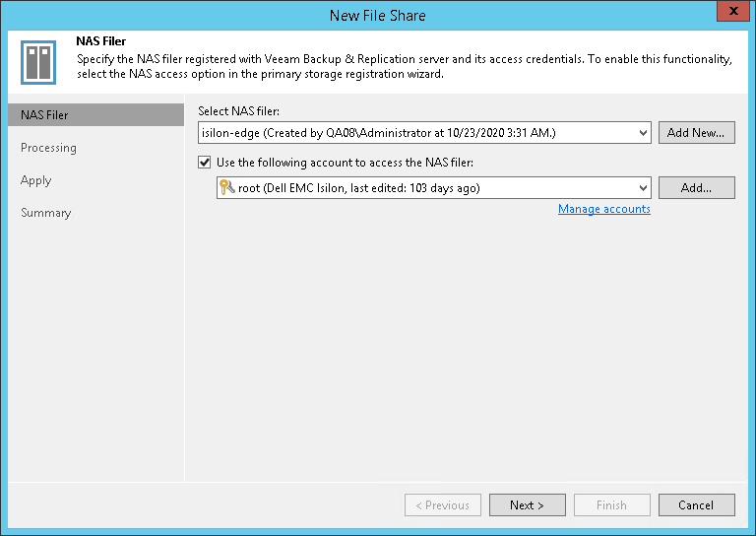
Task: Open the account credentials dropdown arrow
Action: 643,187
